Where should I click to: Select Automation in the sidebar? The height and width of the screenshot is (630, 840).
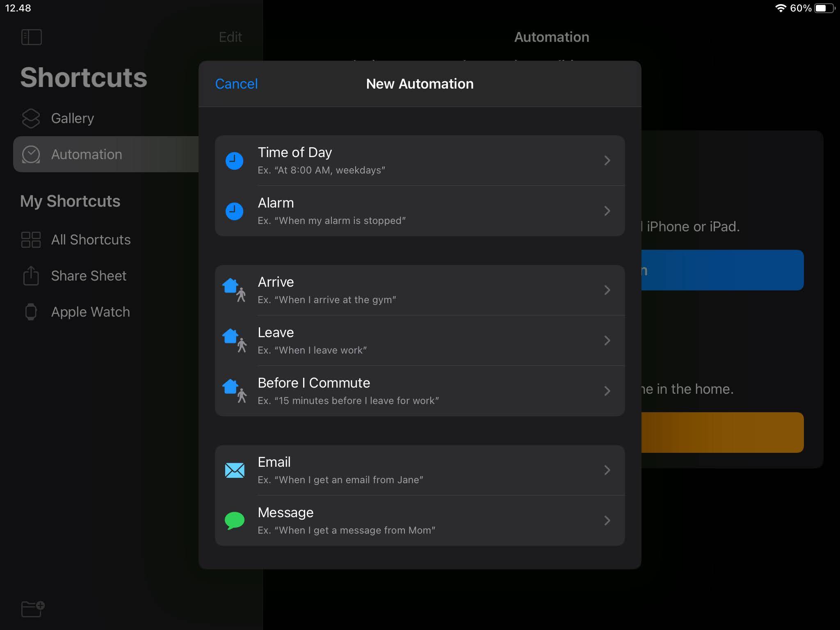(106, 154)
